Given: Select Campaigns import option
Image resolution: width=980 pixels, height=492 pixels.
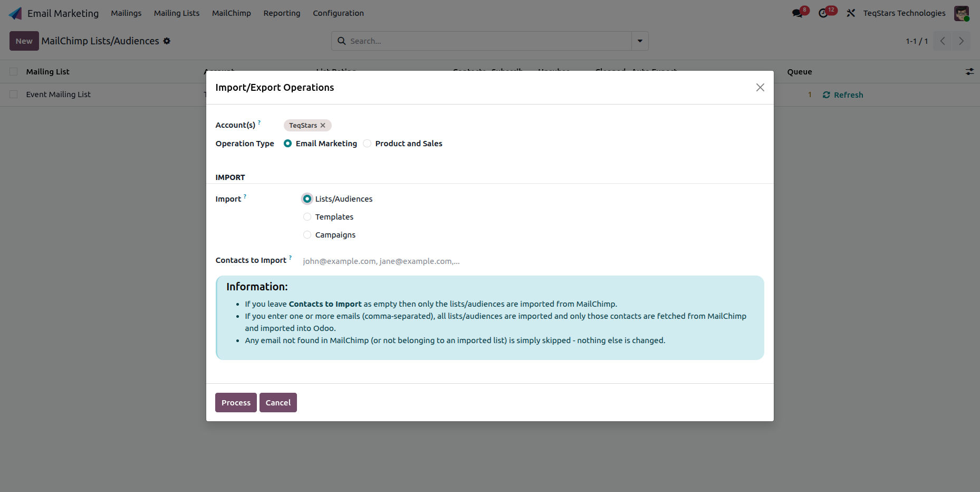Looking at the screenshot, I should 307,235.
